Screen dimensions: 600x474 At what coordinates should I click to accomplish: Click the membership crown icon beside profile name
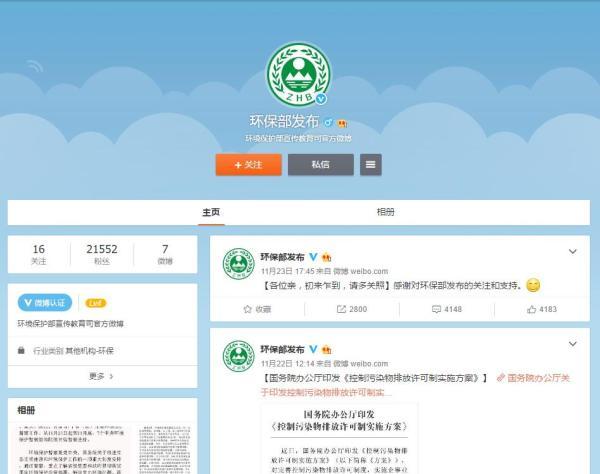coord(343,123)
